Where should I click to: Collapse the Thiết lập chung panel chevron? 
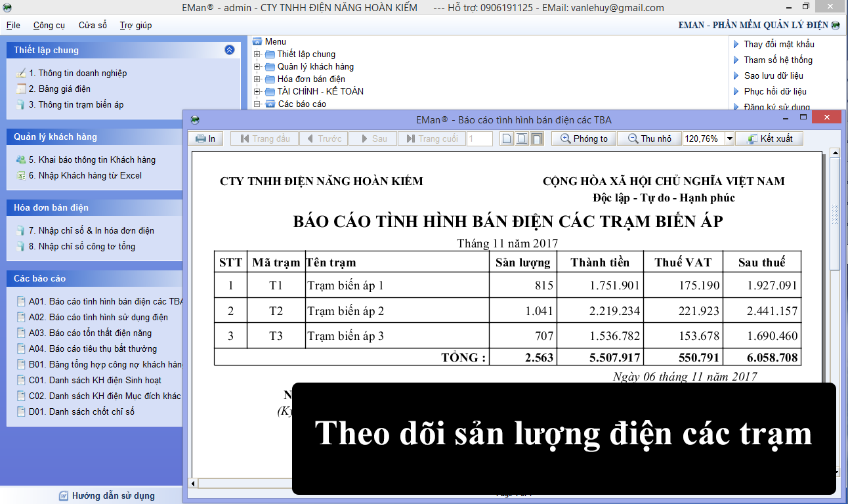pos(229,50)
